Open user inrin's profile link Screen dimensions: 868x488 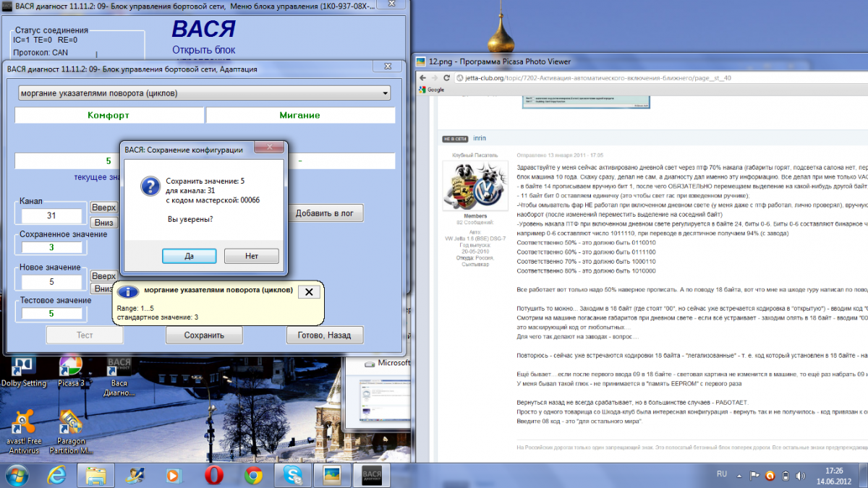coord(480,138)
